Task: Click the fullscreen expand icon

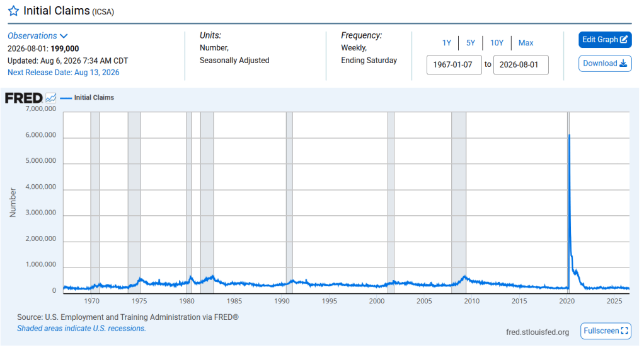Action: 624,331
